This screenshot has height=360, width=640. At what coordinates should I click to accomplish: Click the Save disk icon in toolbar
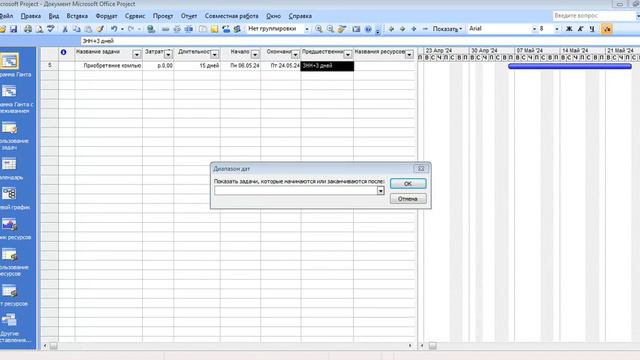(13, 29)
